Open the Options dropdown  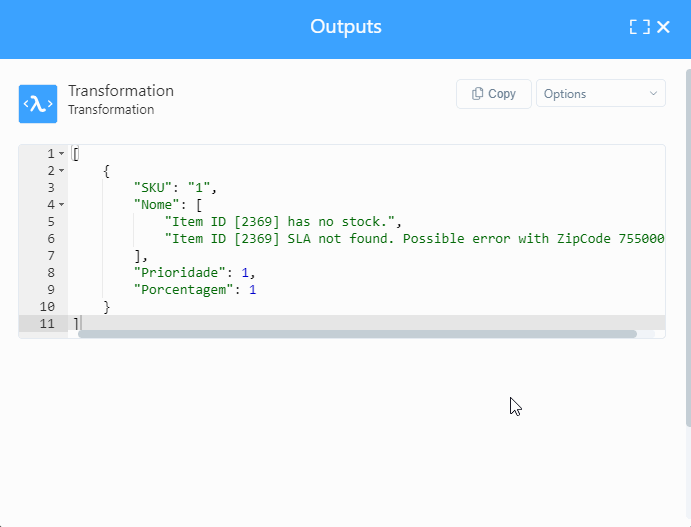(600, 94)
